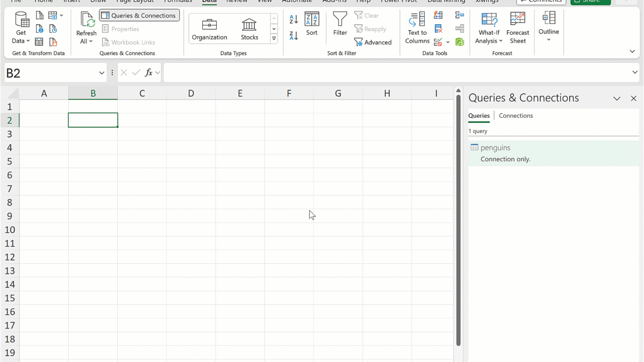Create a Forecast Sheet

[518, 28]
